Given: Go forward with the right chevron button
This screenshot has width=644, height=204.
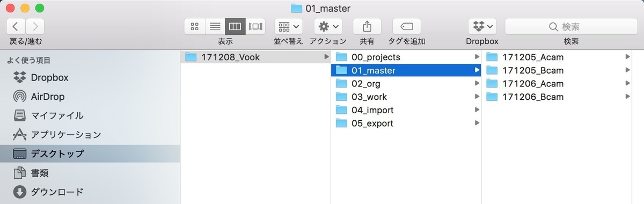Looking at the screenshot, I should click(x=35, y=26).
